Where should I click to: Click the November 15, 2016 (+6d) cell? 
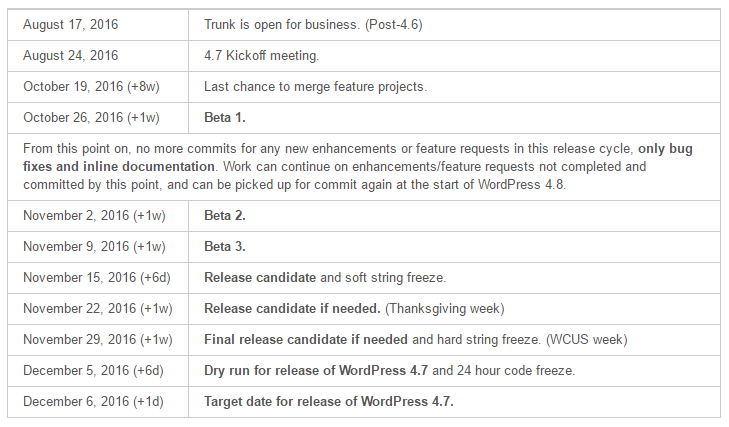(97, 278)
